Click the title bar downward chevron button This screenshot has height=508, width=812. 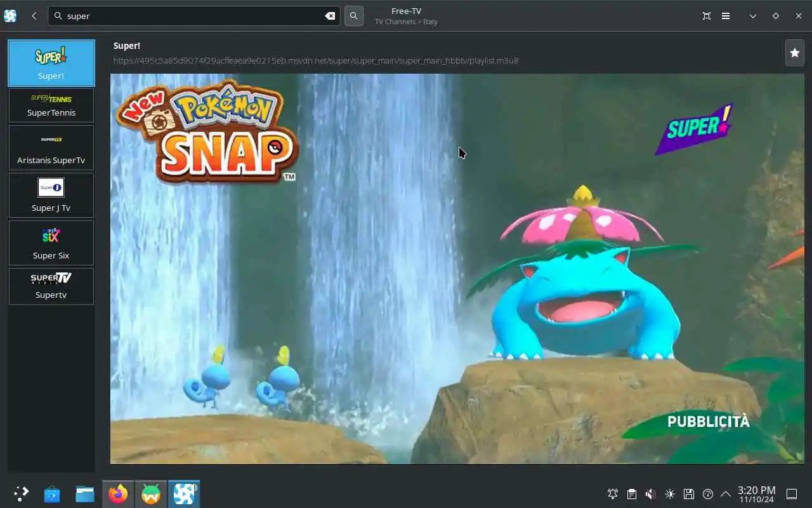[753, 16]
